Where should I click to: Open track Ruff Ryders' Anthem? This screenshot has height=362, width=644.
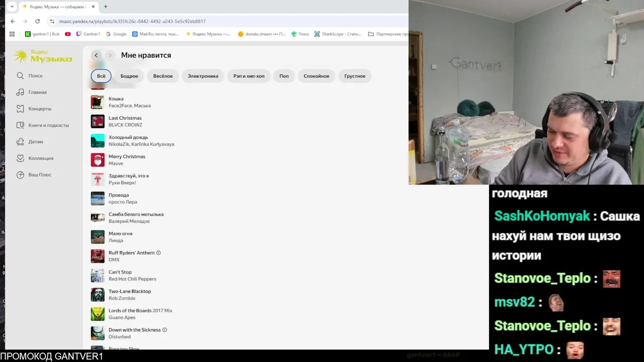pos(131,253)
